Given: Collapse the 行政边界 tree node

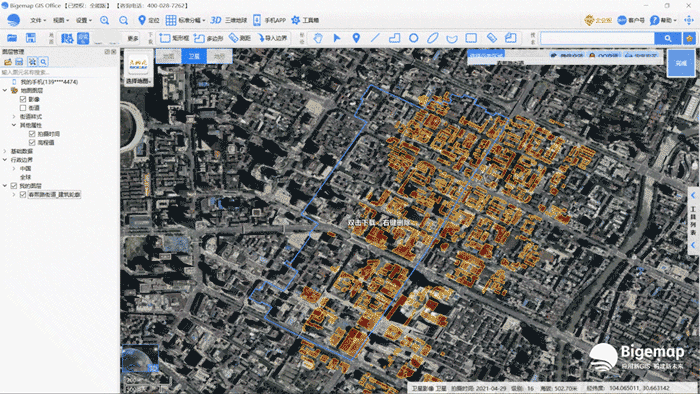Looking at the screenshot, I should pyautogui.click(x=5, y=160).
